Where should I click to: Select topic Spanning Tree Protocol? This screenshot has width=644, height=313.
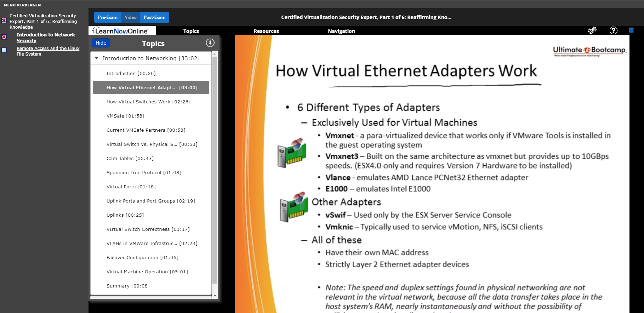151,172
